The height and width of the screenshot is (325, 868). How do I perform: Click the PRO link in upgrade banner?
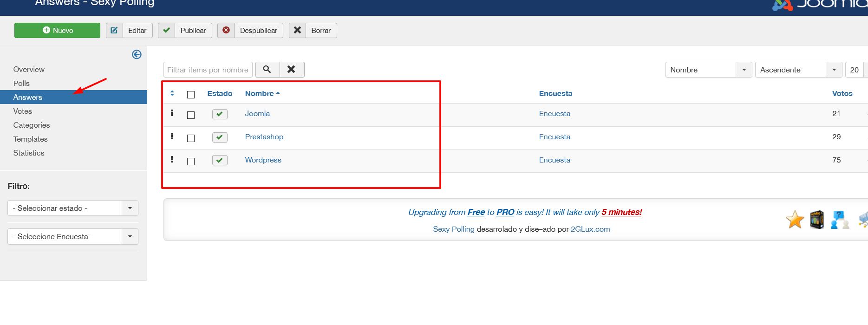point(505,212)
